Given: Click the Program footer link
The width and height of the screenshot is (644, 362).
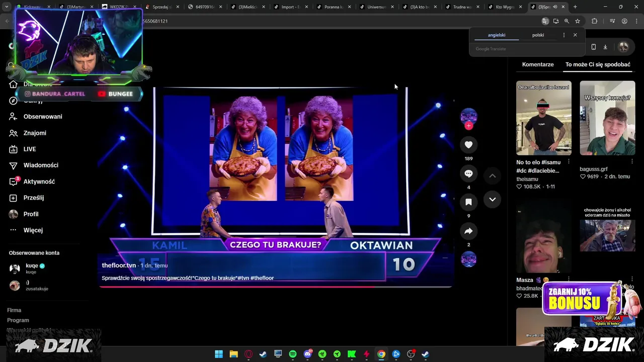Looking at the screenshot, I should (x=18, y=320).
